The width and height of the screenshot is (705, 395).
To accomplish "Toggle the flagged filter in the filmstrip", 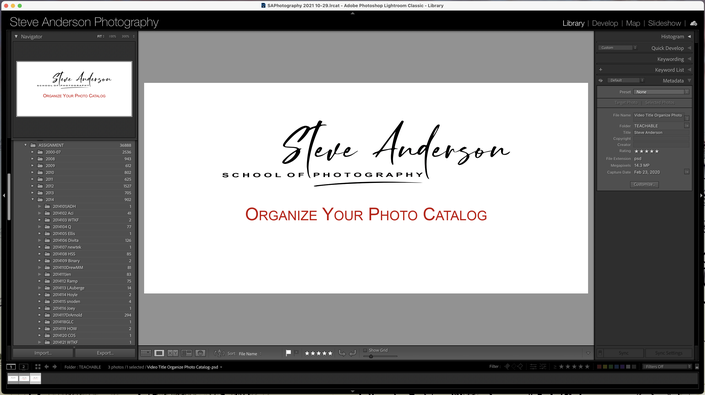I will click(x=507, y=367).
